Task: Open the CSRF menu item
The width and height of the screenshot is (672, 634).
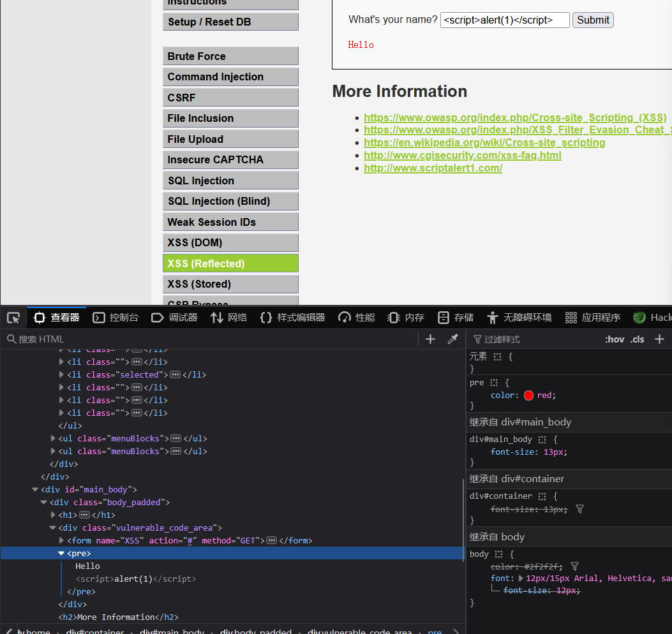Action: (230, 98)
